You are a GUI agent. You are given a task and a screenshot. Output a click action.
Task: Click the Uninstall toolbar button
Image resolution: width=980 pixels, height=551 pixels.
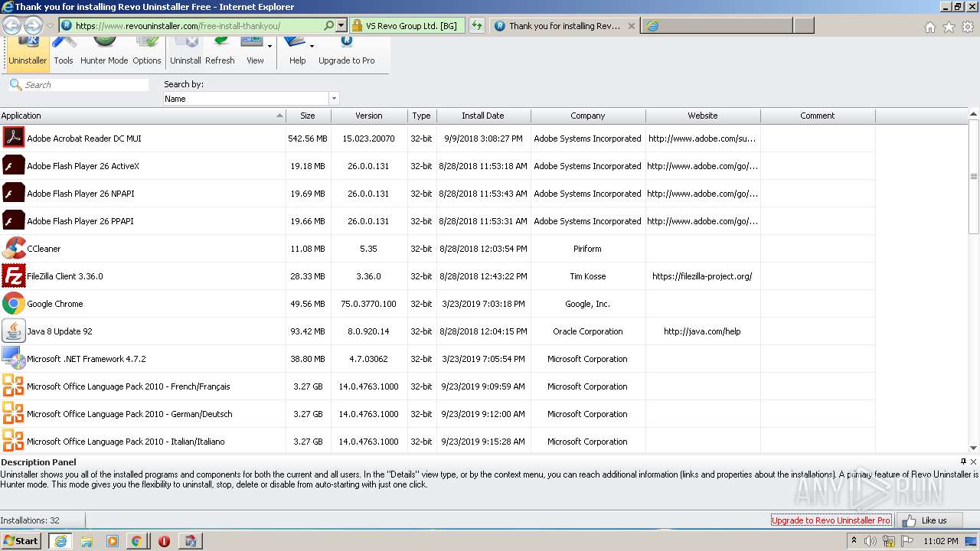click(x=185, y=52)
